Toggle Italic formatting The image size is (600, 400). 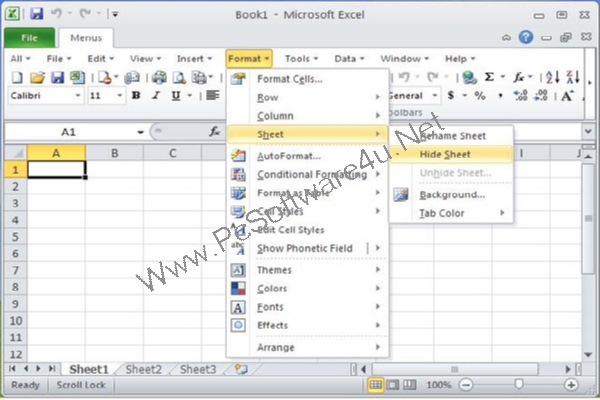[x=156, y=95]
